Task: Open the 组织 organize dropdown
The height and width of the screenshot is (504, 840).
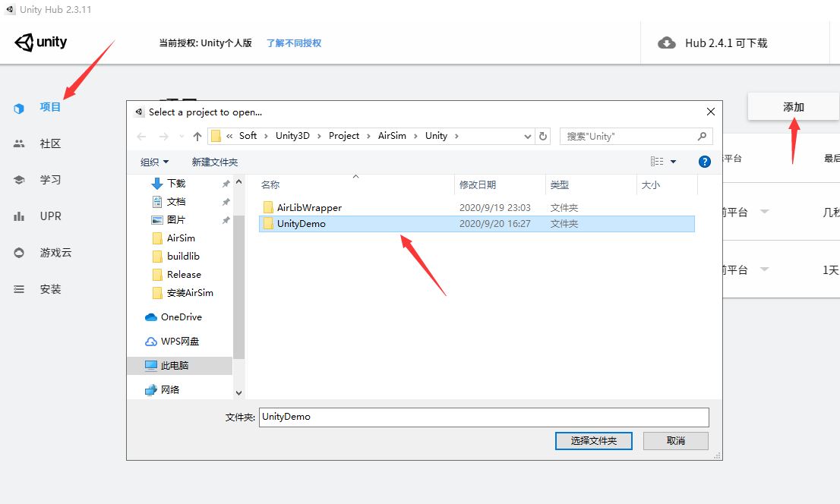Action: 154,162
